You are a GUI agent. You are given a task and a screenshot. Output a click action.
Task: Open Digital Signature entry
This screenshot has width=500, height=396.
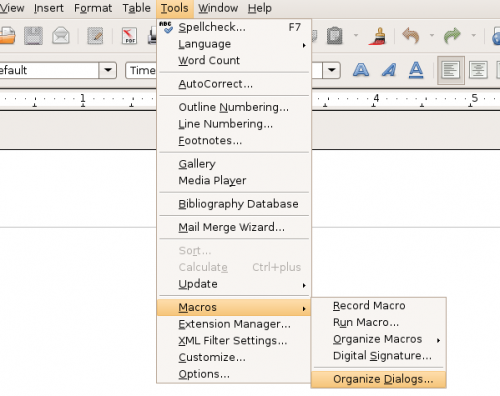click(x=379, y=356)
